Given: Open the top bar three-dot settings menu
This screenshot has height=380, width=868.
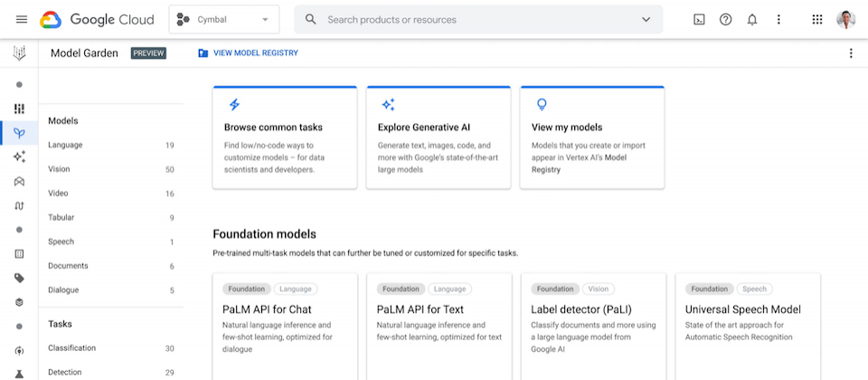Looking at the screenshot, I should 778,19.
